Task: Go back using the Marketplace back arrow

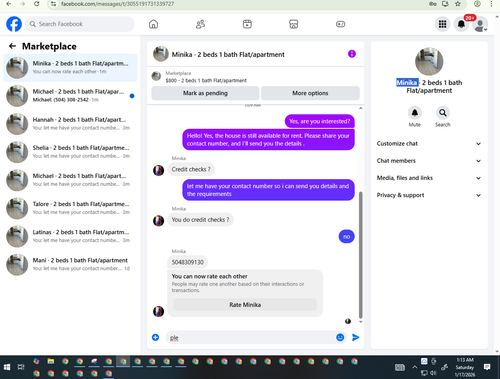Action: pyautogui.click(x=12, y=46)
